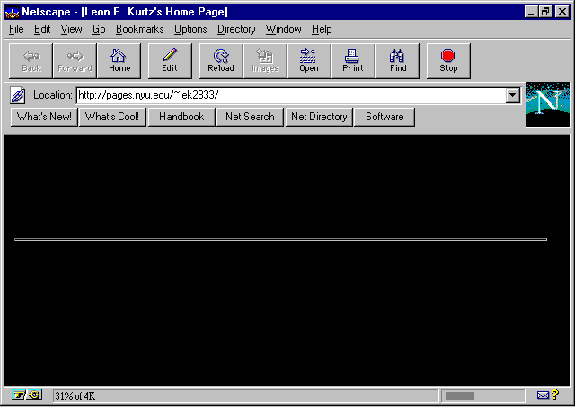Restore the Netscape window size
The width and height of the screenshot is (575, 407).
point(545,12)
